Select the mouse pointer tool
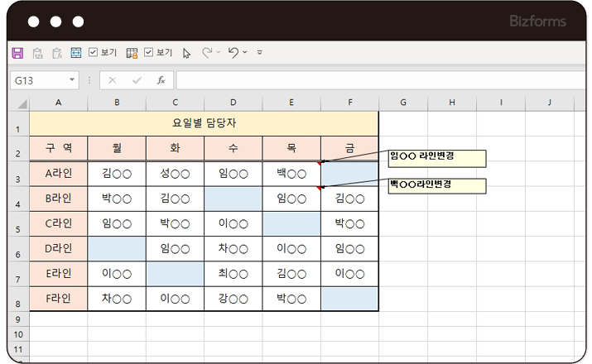Screen dimensions: 592x364 point(186,53)
